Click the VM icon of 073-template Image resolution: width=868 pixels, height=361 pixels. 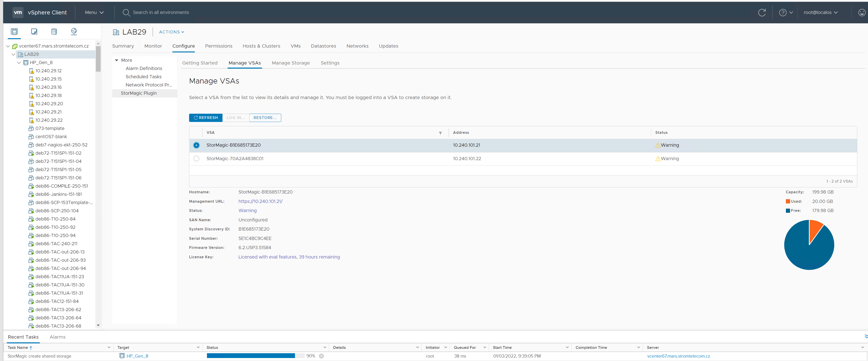[31, 128]
